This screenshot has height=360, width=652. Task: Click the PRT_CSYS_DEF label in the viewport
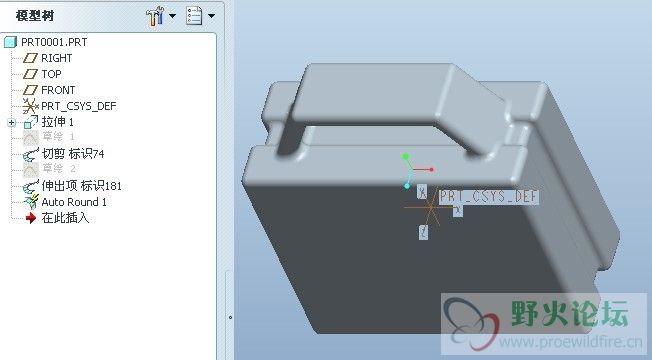[x=489, y=197]
